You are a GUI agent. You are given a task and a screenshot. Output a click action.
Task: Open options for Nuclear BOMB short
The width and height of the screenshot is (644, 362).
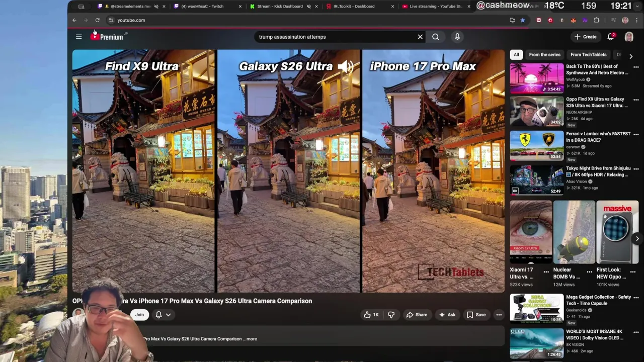(589, 272)
